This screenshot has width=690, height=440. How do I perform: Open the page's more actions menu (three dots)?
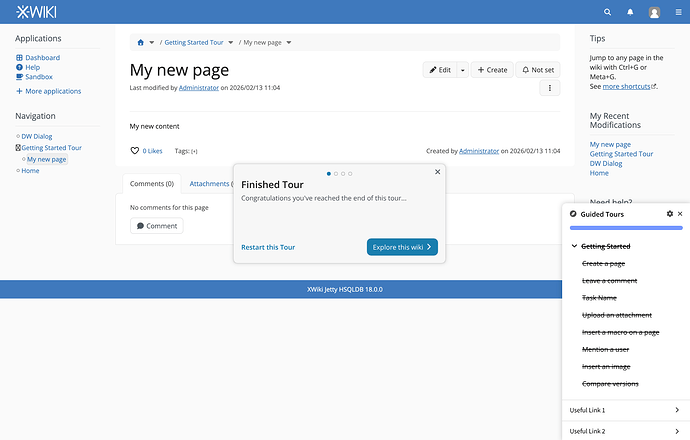coord(550,88)
